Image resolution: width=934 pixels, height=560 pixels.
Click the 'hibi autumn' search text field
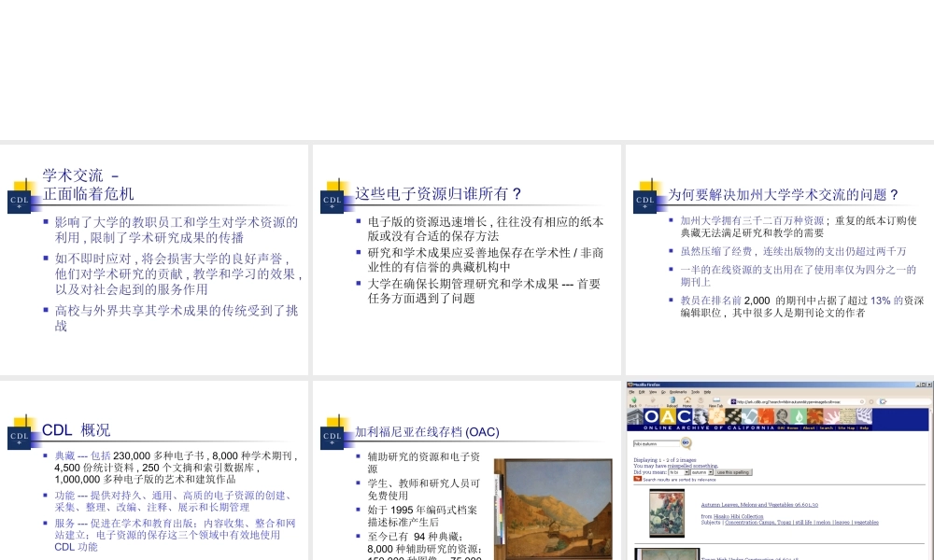coord(656,443)
